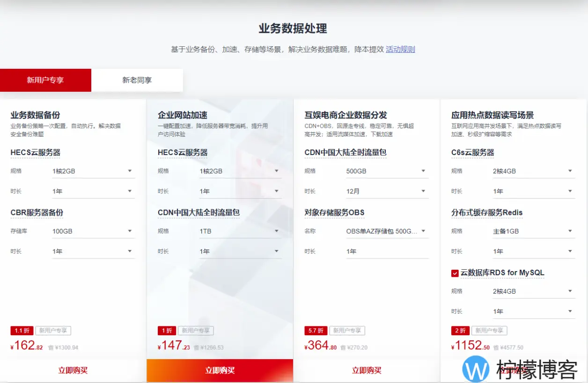Uncheck the 云数据库RDS for MySQL checkbox
588x383 pixels.
[x=455, y=273]
